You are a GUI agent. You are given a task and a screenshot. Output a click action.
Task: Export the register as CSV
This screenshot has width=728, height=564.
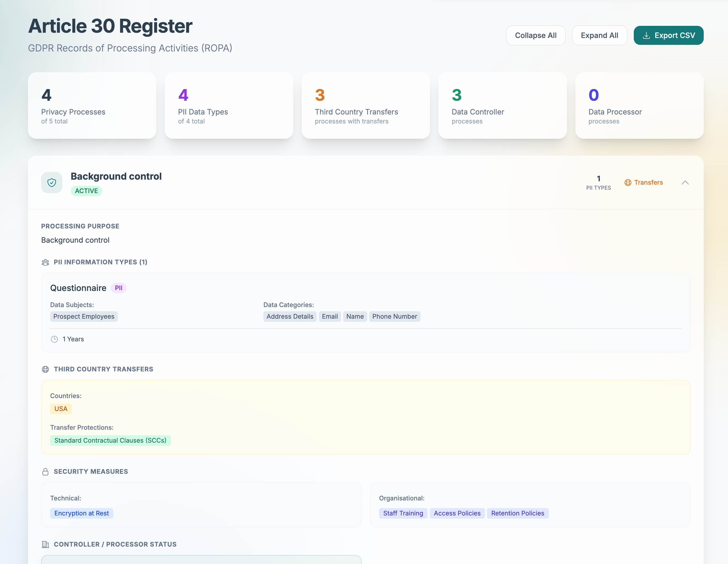pyautogui.click(x=668, y=35)
